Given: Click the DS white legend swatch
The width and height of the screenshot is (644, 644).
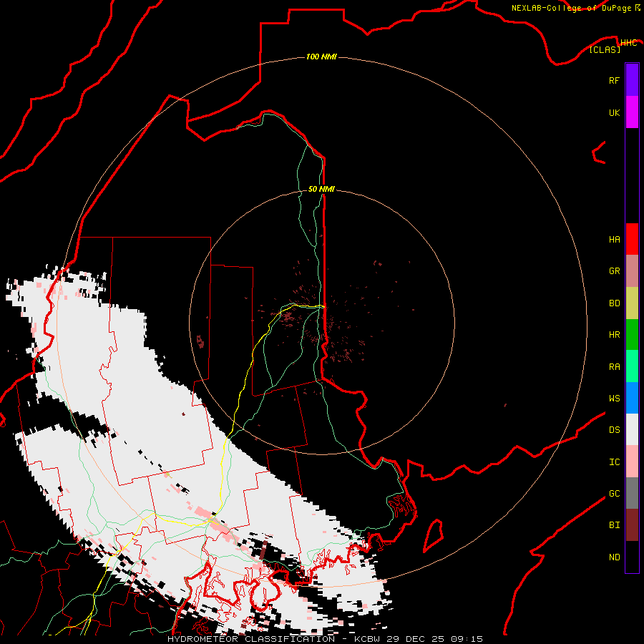Looking at the screenshot, I should (x=632, y=429).
